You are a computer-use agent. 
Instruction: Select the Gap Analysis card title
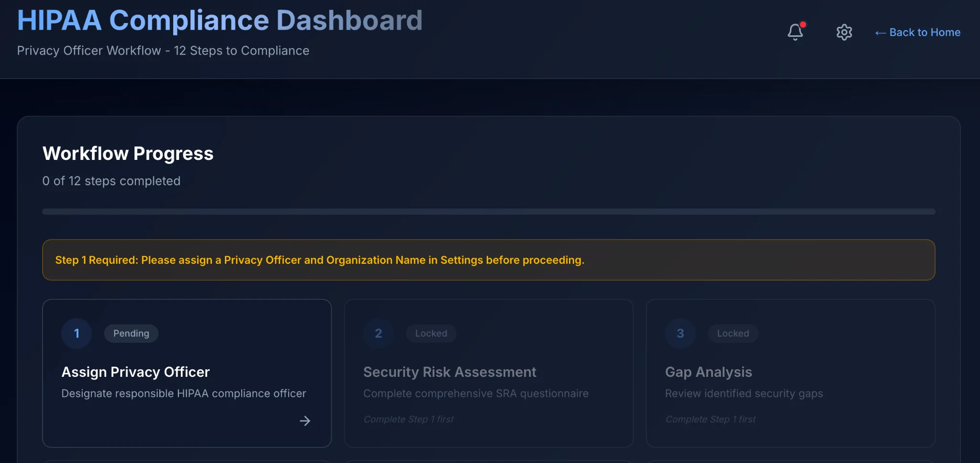click(709, 372)
